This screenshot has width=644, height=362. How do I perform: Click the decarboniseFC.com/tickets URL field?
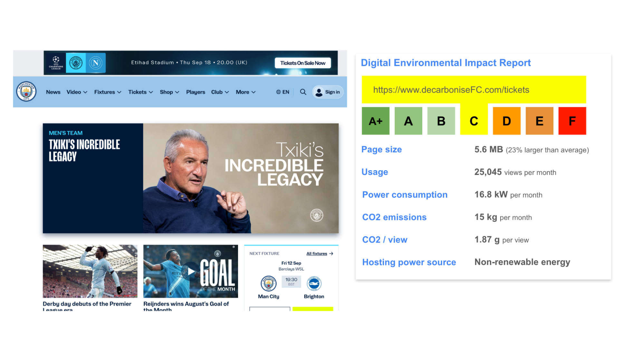pos(474,90)
